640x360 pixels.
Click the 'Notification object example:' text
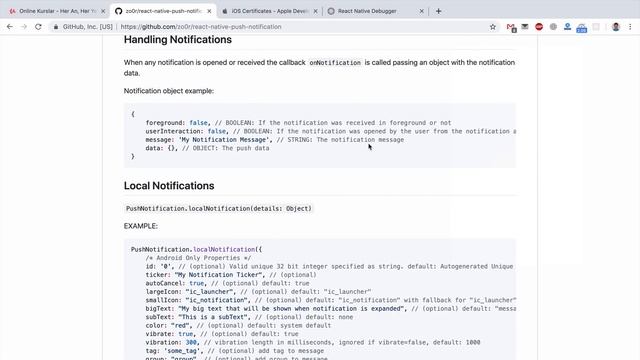169,91
